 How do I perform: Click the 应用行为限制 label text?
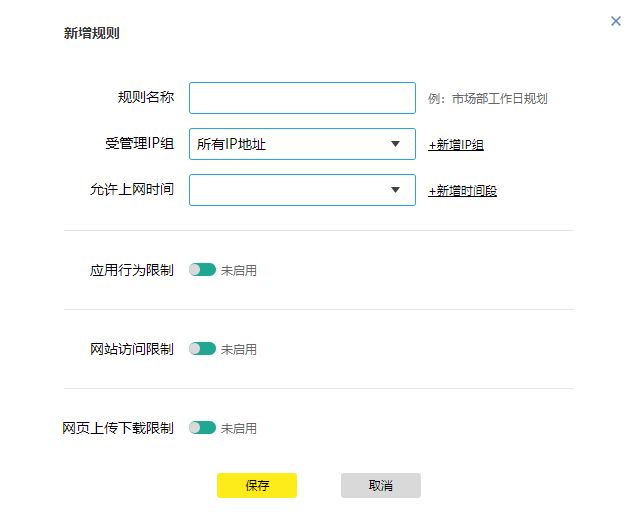click(x=132, y=270)
